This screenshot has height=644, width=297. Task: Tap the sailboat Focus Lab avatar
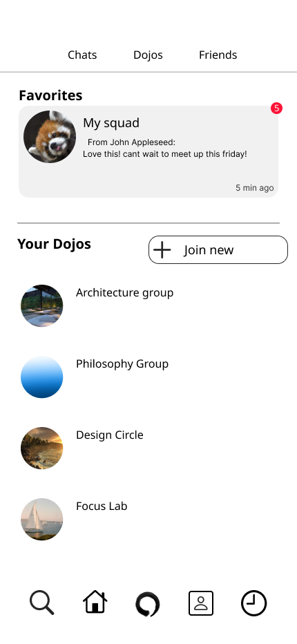42,519
